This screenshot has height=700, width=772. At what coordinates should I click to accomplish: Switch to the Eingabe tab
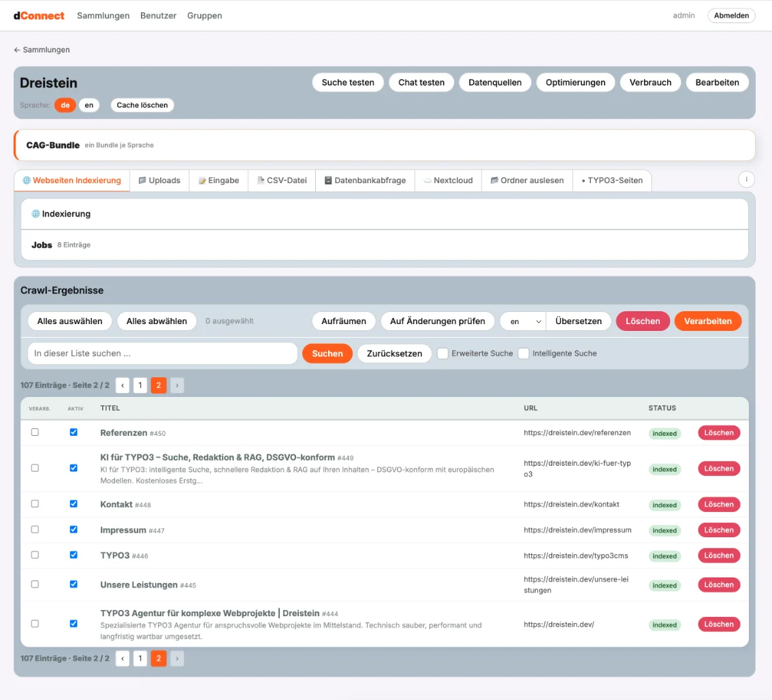coord(219,180)
